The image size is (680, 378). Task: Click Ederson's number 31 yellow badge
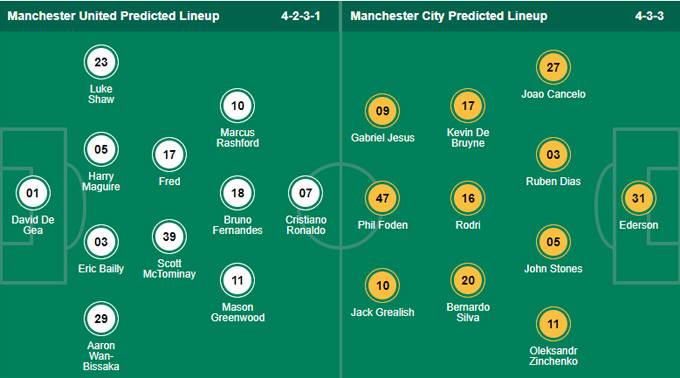pos(638,198)
